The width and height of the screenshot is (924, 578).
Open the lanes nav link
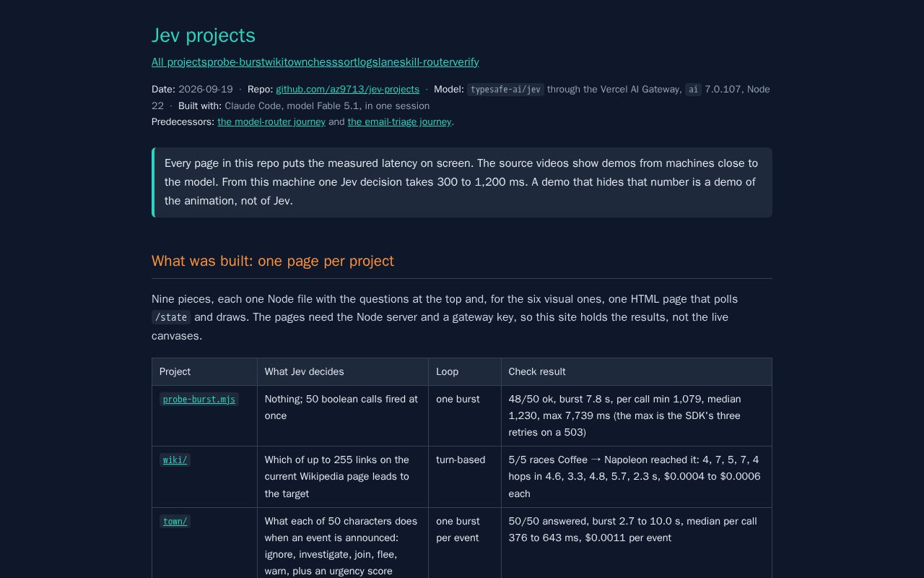388,62
